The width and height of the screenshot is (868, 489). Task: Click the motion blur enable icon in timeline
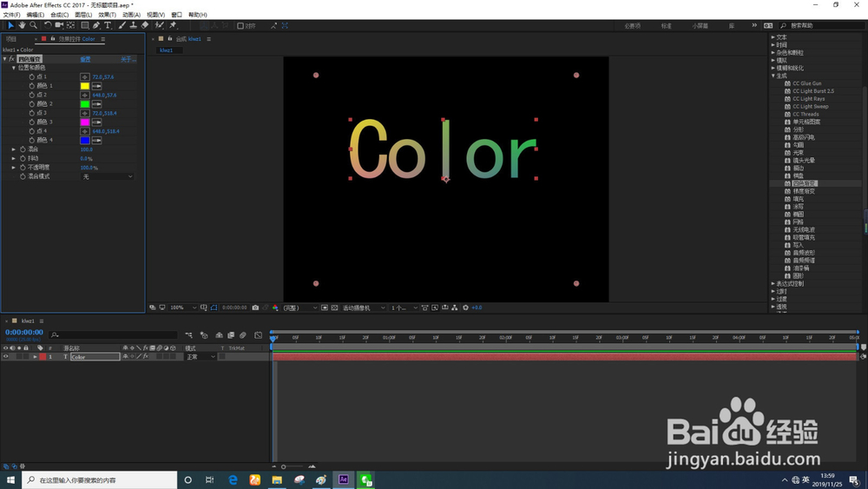pos(243,335)
